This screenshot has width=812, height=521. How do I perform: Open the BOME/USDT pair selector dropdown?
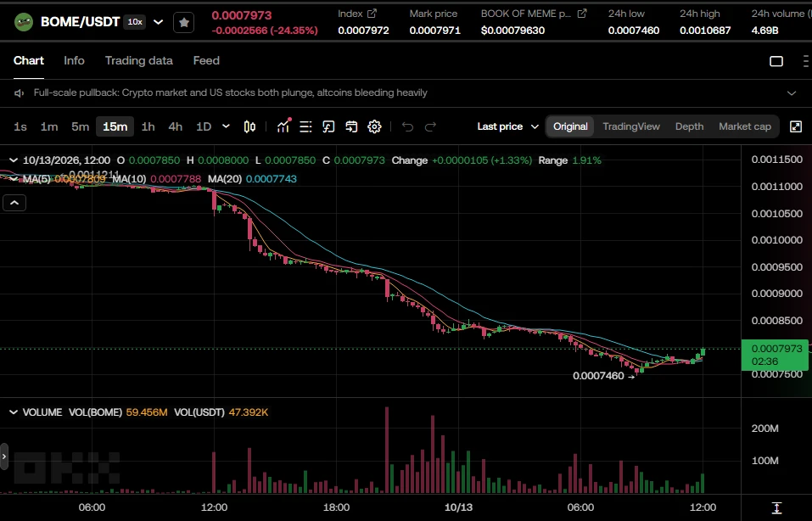click(x=159, y=22)
